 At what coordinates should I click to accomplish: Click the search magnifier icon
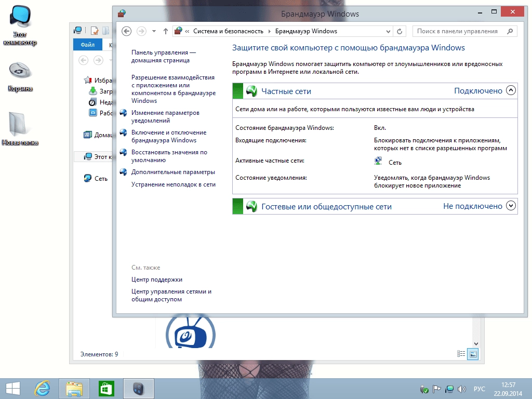tap(510, 31)
